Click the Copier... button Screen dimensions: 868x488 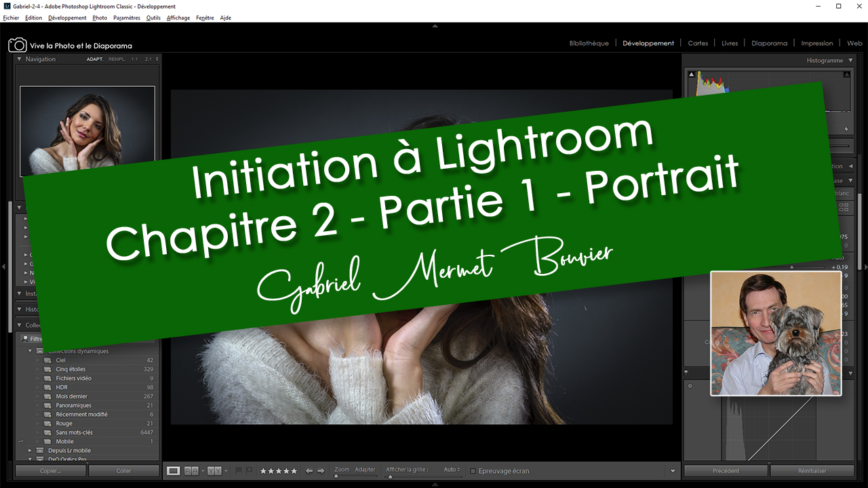tap(50, 470)
